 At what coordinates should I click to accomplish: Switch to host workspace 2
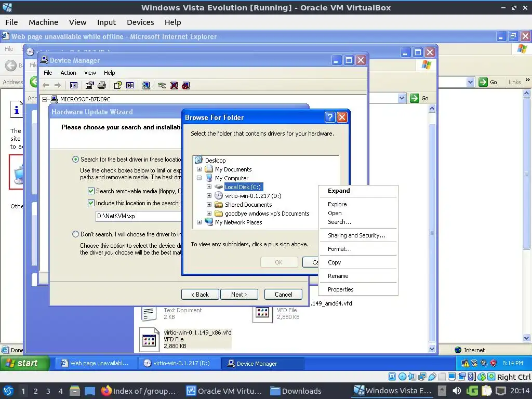coord(36,391)
